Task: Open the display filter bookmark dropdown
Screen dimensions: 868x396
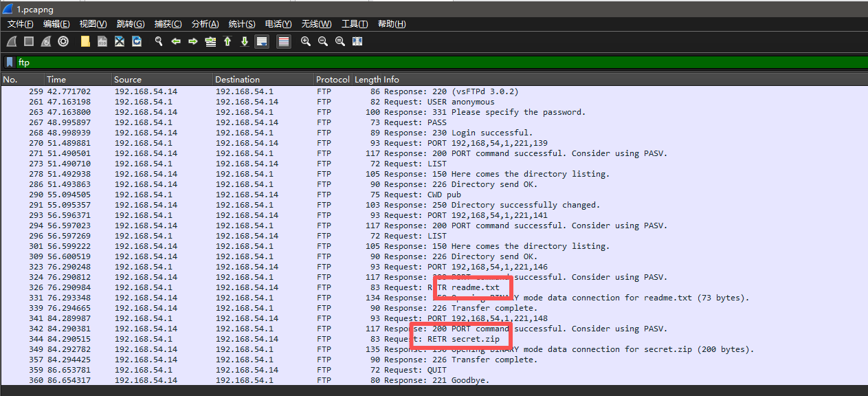Action: tap(10, 63)
